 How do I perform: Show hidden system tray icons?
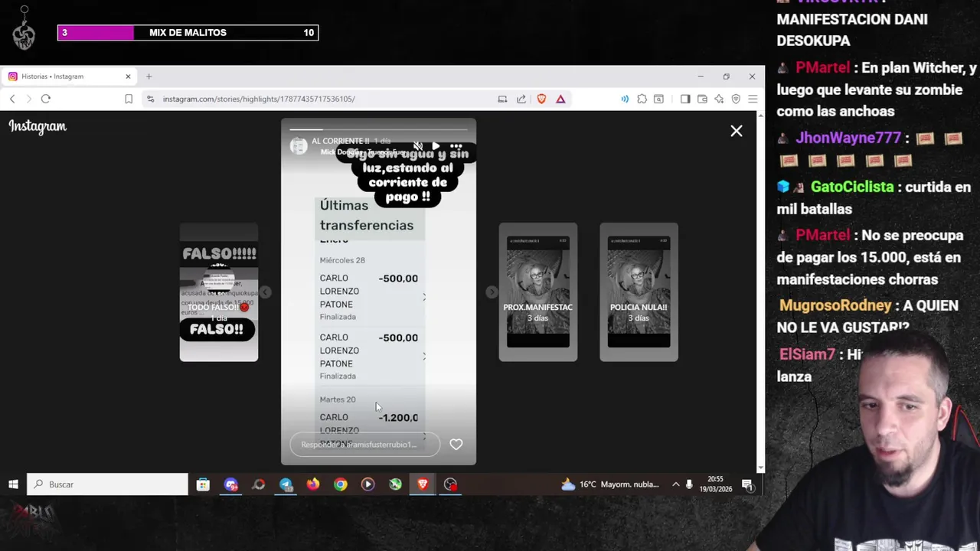[675, 484]
